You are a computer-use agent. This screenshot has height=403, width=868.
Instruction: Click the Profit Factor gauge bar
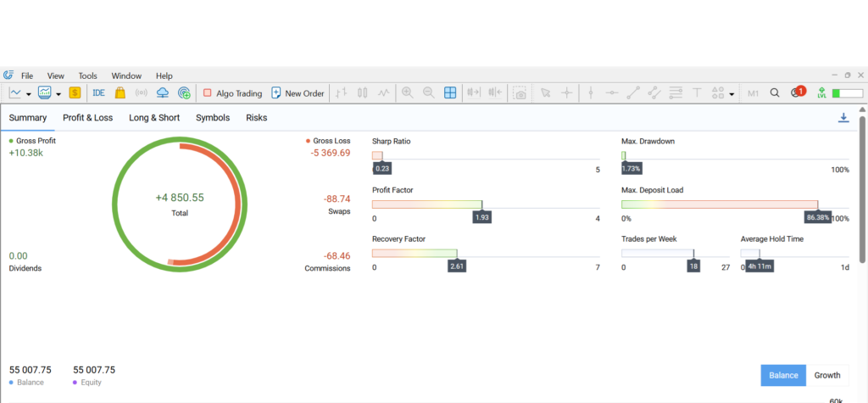[x=486, y=204]
